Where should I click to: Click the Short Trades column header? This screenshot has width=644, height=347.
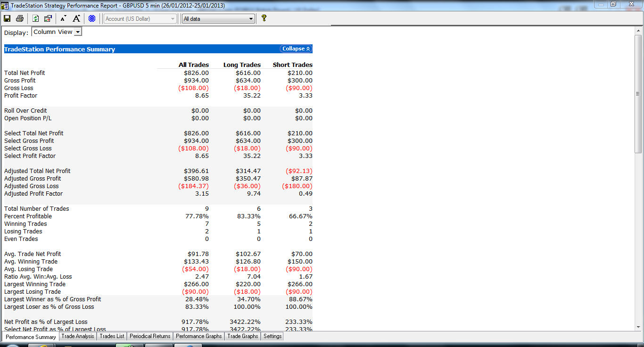click(292, 65)
